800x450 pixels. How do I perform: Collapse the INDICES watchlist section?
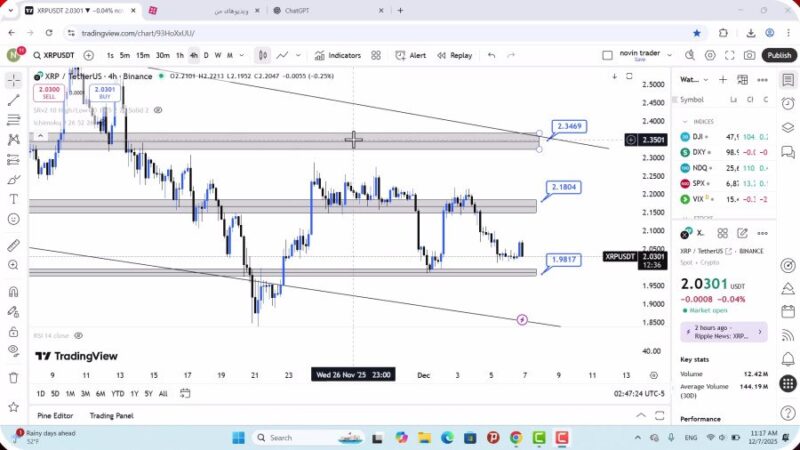pos(686,121)
